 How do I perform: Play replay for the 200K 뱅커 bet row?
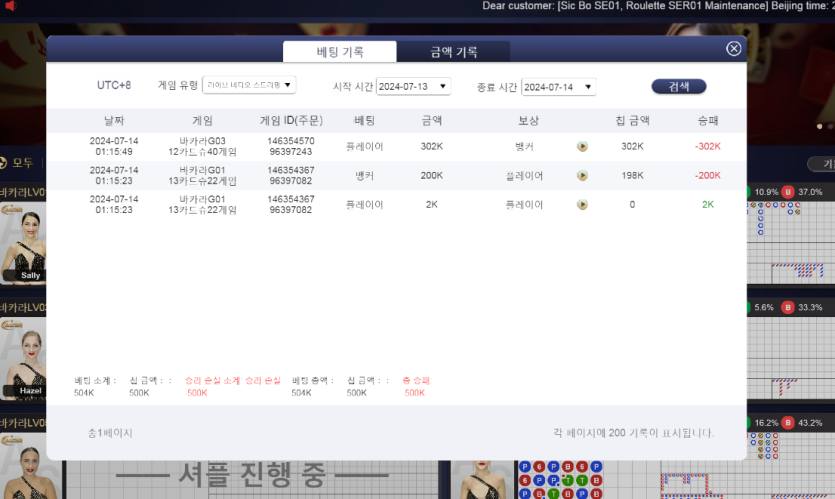coord(582,176)
